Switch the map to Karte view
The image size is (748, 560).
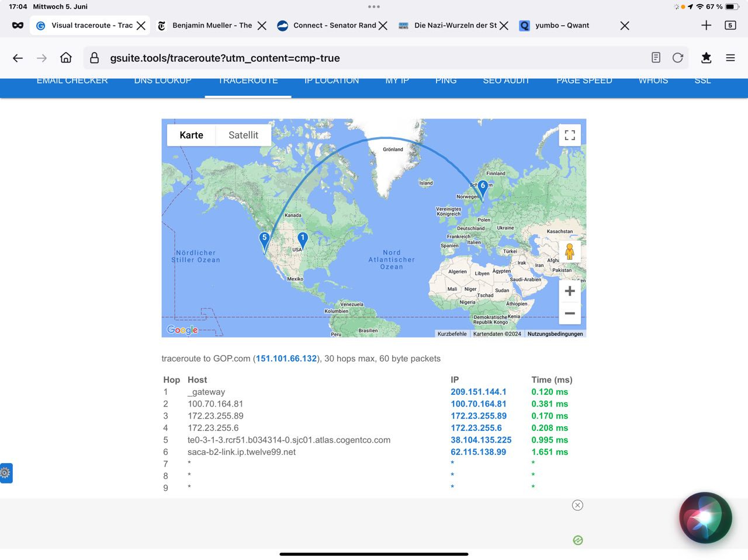192,135
